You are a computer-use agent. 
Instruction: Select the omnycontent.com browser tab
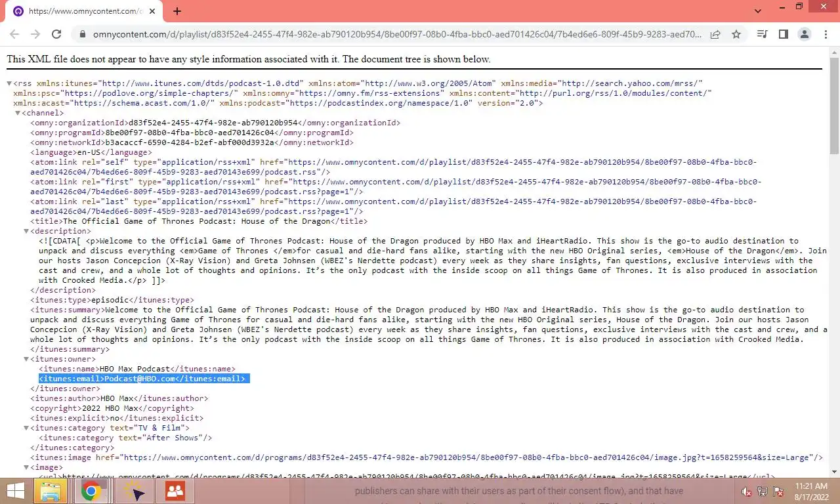[85, 11]
